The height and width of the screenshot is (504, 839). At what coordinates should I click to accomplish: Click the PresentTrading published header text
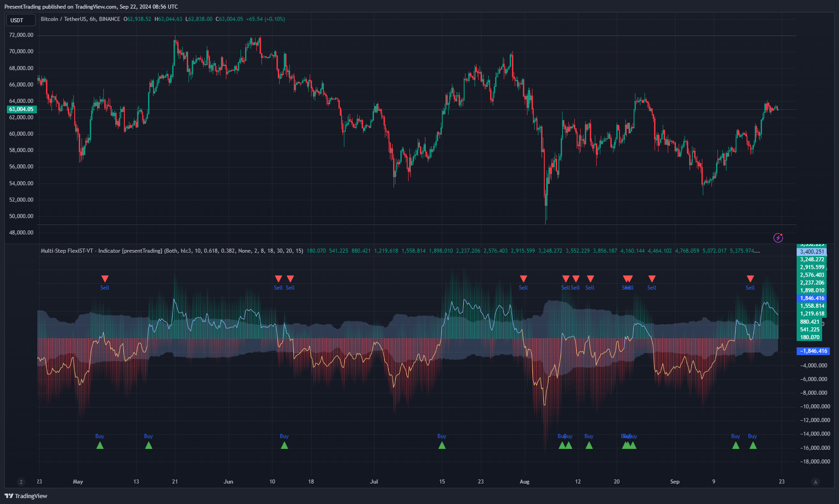[x=91, y=7]
